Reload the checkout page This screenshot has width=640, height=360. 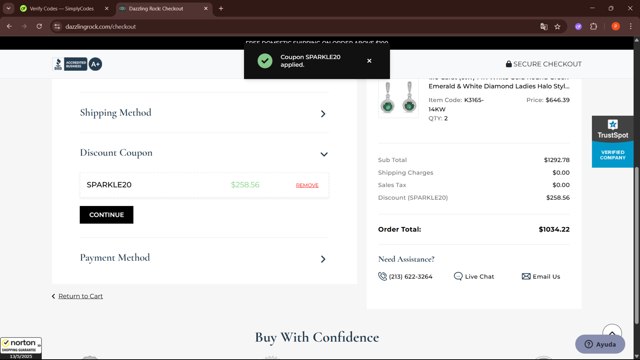point(39,27)
